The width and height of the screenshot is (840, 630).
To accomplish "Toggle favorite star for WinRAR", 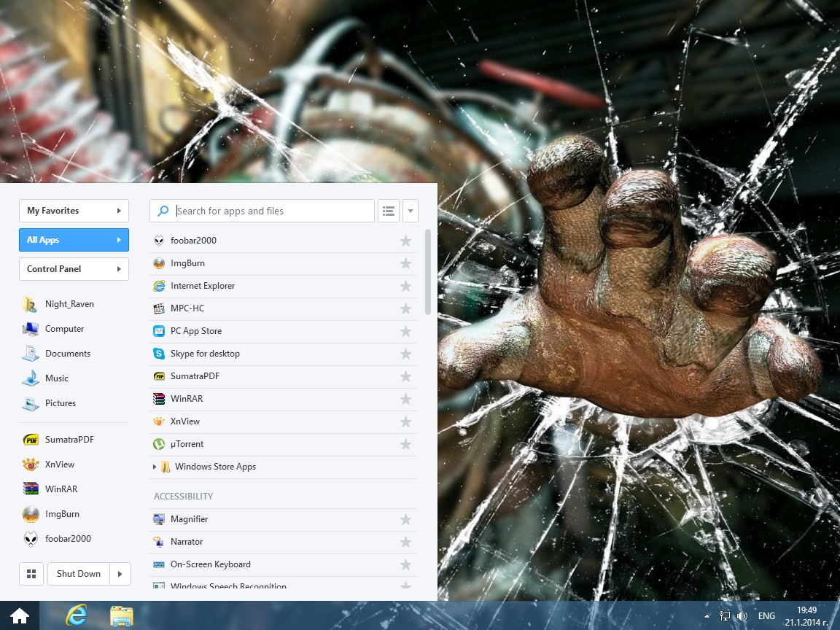I will coord(406,399).
